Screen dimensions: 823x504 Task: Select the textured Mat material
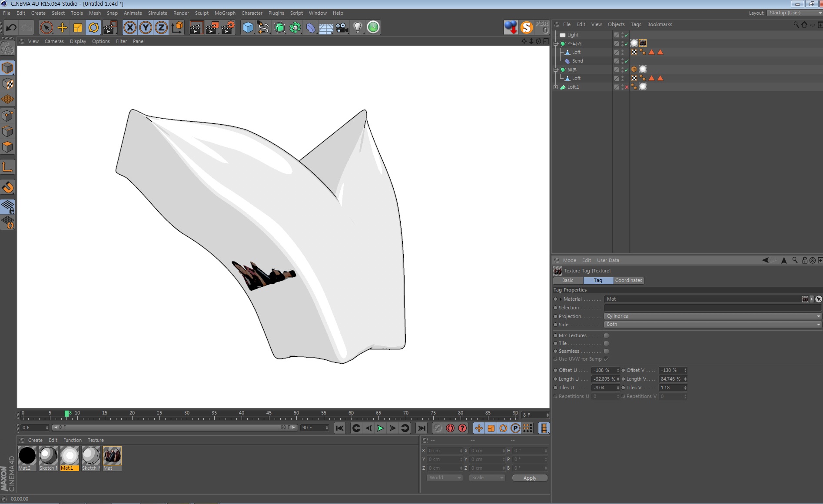[112, 459]
